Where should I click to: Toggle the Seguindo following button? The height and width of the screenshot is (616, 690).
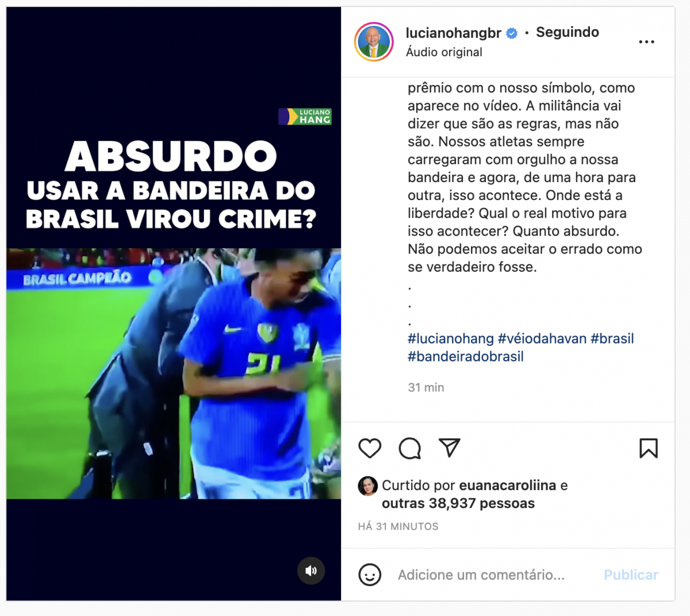[568, 32]
